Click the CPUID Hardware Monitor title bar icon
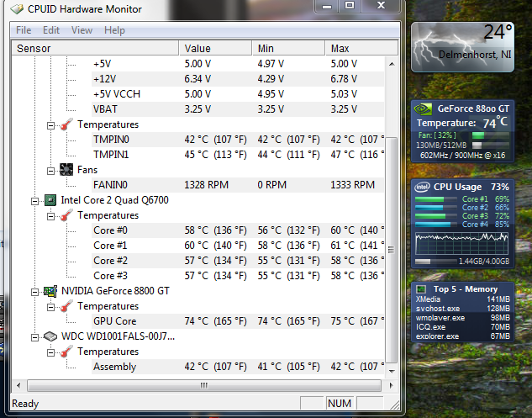Viewport: 532px width, 418px height. coord(17,8)
